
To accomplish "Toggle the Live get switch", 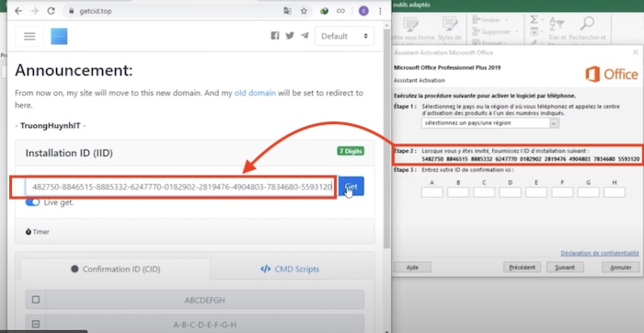I will click(32, 202).
